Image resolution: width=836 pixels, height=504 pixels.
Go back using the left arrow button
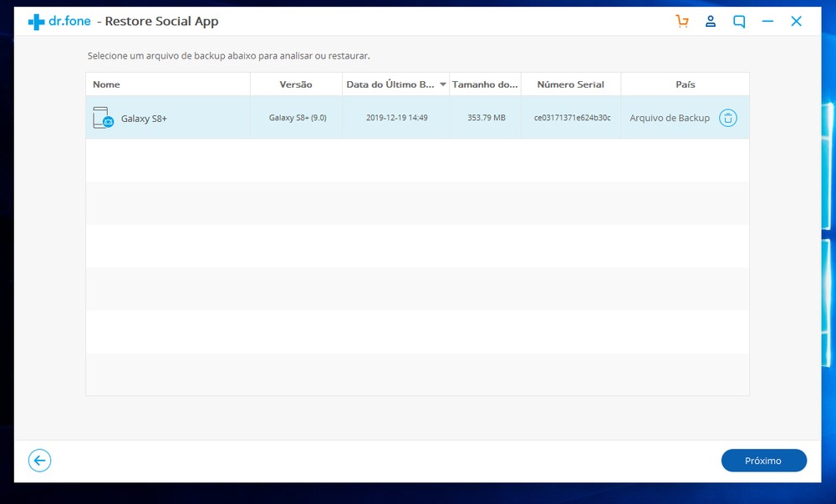point(39,461)
